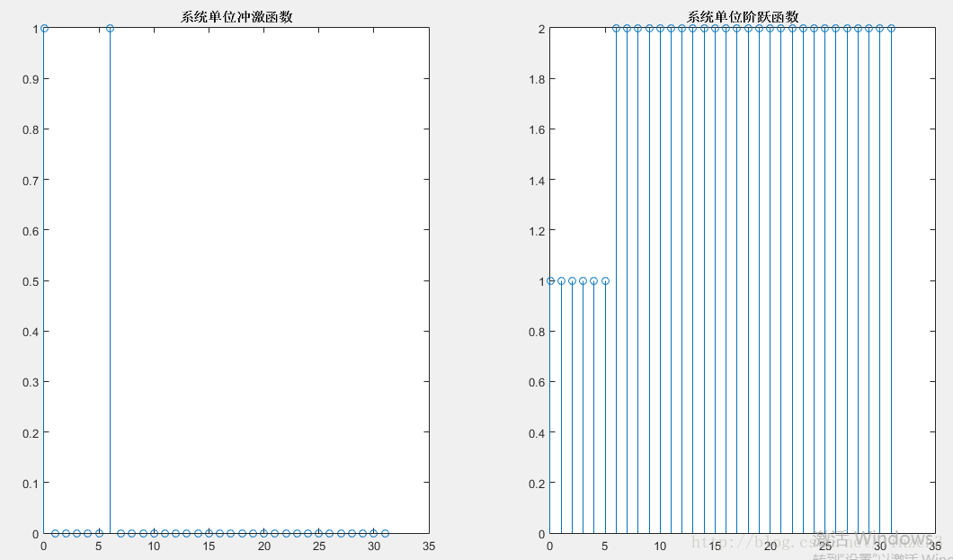This screenshot has width=953, height=560.
Task: Click x-axis label 25 in the 冲激函数 plot
Action: [319, 546]
